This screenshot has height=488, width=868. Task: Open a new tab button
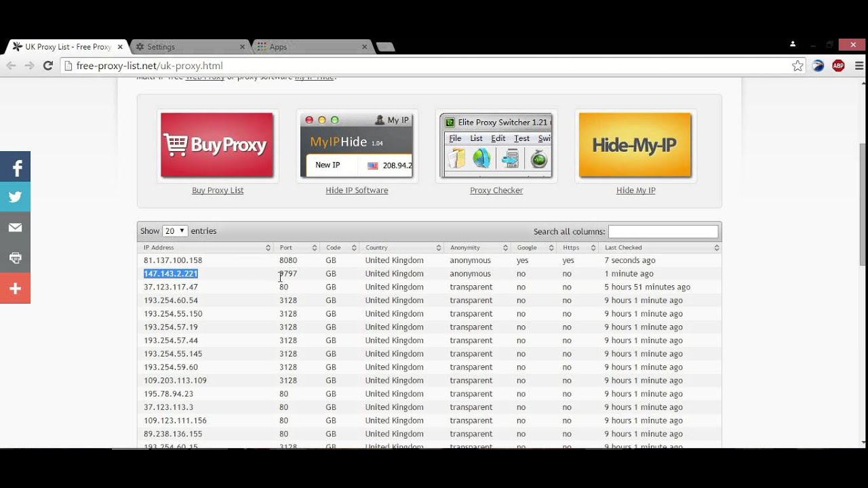[x=385, y=47]
